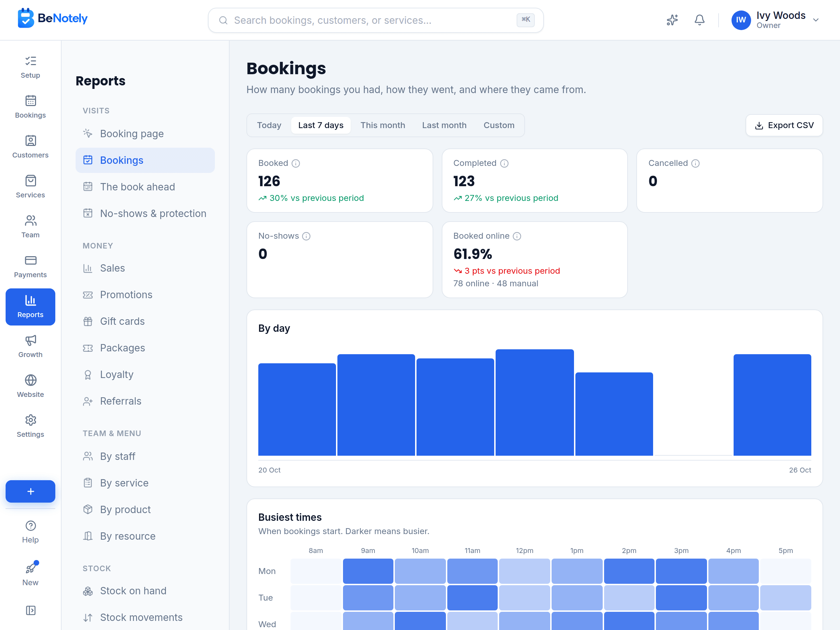
Task: Switch to This month range
Action: pyautogui.click(x=383, y=125)
